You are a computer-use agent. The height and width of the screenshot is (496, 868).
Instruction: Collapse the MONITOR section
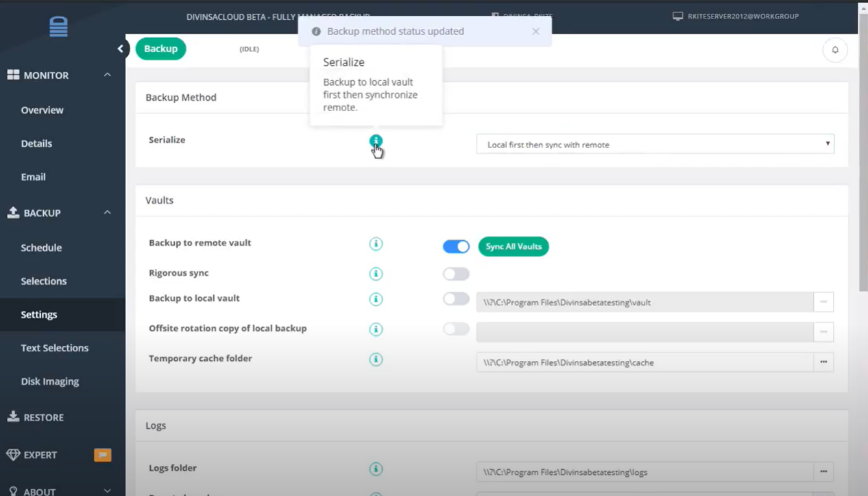(x=107, y=75)
